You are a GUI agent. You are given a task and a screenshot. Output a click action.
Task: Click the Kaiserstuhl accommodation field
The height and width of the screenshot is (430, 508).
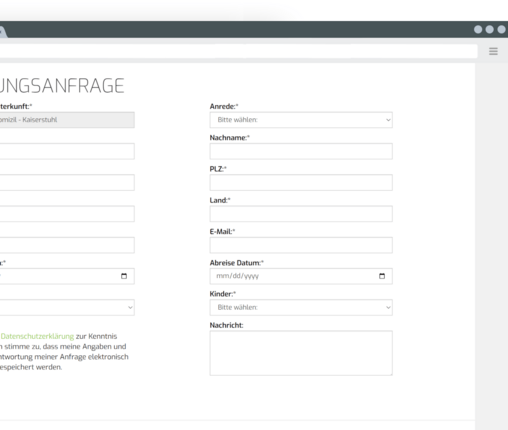[x=67, y=120]
